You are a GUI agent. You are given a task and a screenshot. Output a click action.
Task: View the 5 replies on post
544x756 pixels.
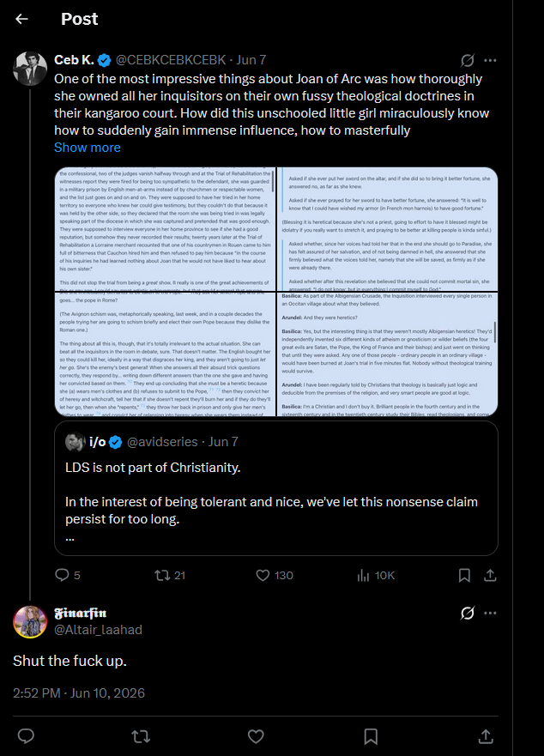click(68, 575)
